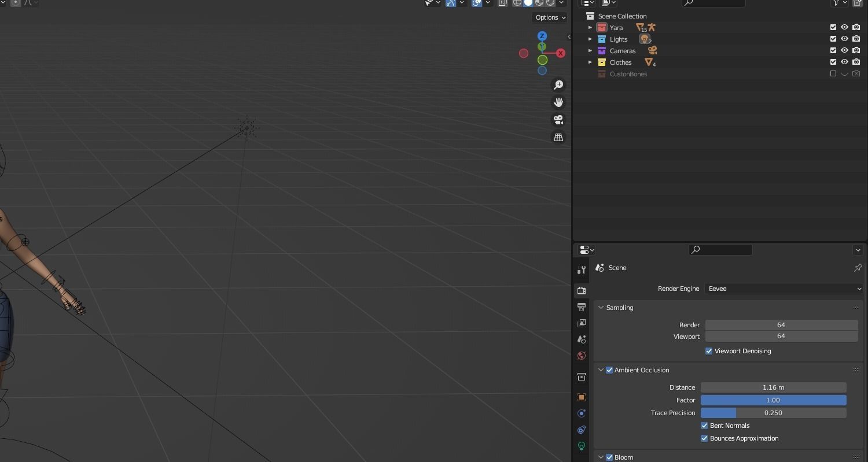Click the hand pan view icon

tap(558, 102)
